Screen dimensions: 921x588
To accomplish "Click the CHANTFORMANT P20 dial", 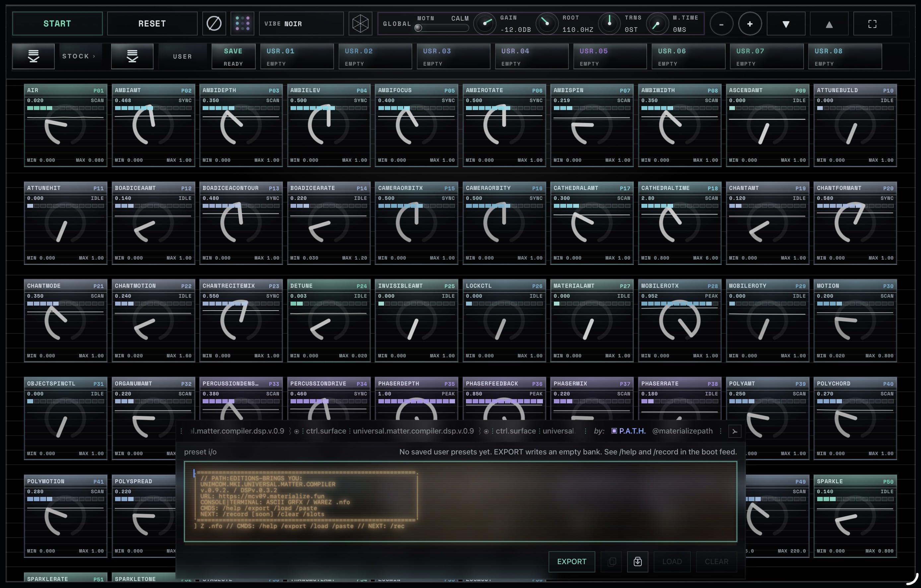I will [x=855, y=223].
